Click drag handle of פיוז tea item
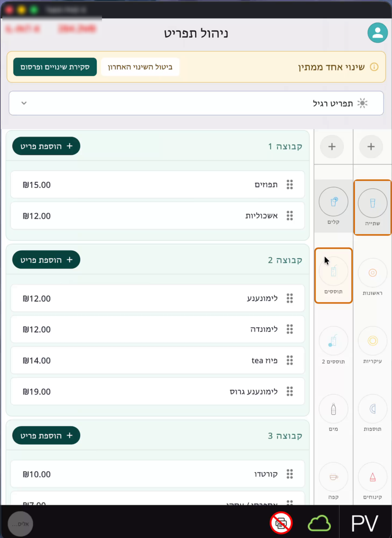The height and width of the screenshot is (538, 392). (x=290, y=360)
